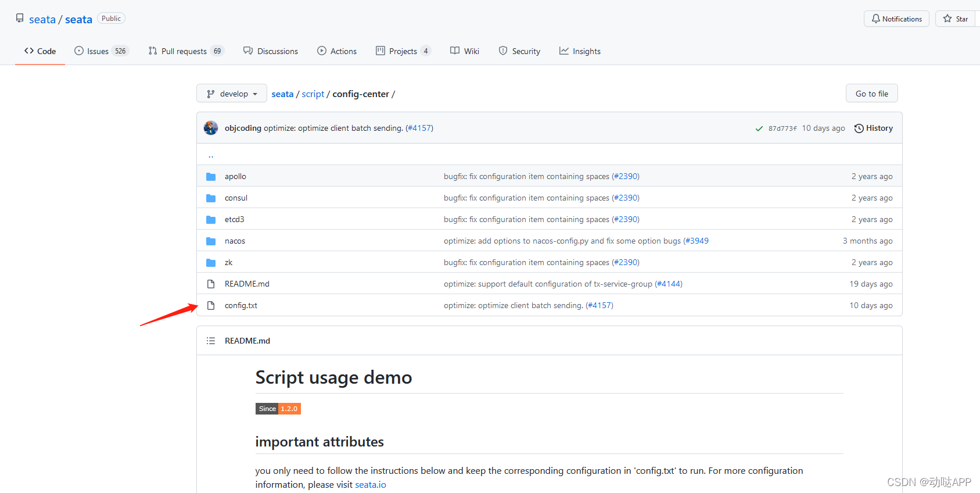Viewport: 980px width, 493px height.
Task: Open the config.txt file
Action: tap(241, 305)
